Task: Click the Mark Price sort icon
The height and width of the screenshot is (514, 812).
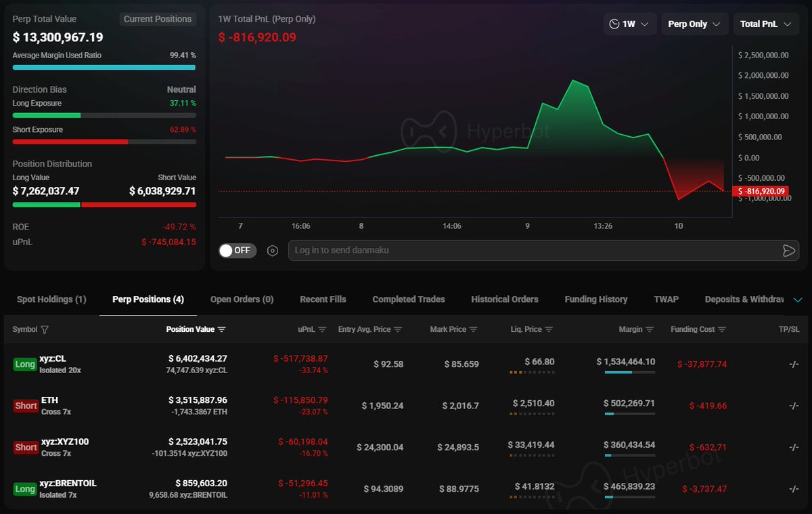Action: [x=473, y=330]
